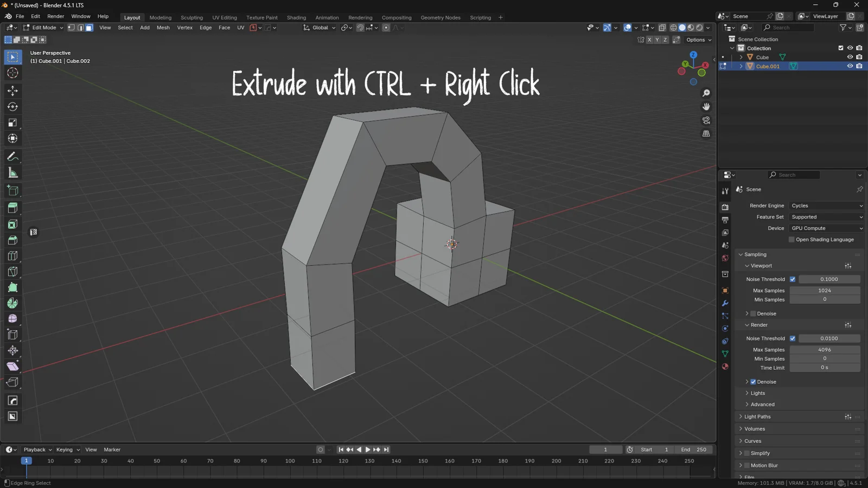Screen dimensions: 868x488
Task: Select the Inset Faces tool
Action: click(x=12, y=224)
